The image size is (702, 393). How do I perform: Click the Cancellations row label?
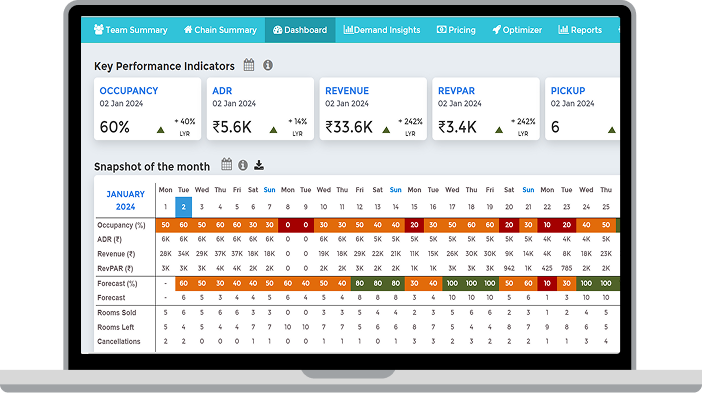tap(119, 342)
